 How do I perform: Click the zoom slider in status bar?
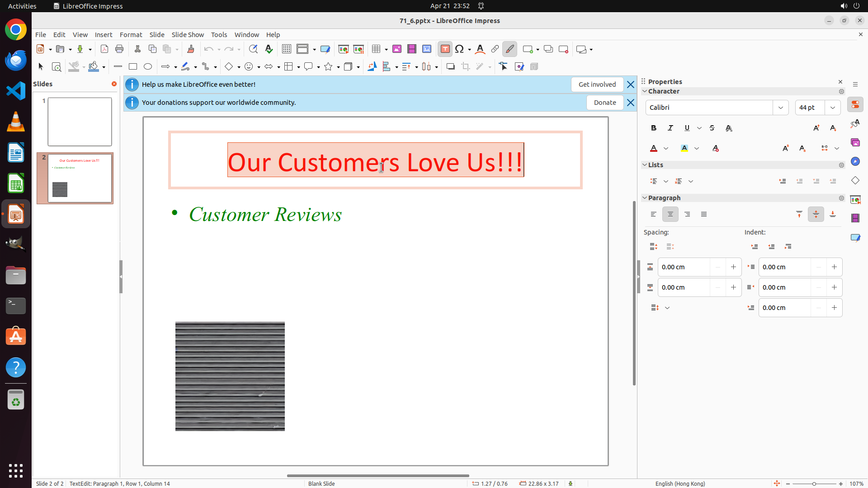pos(814,484)
